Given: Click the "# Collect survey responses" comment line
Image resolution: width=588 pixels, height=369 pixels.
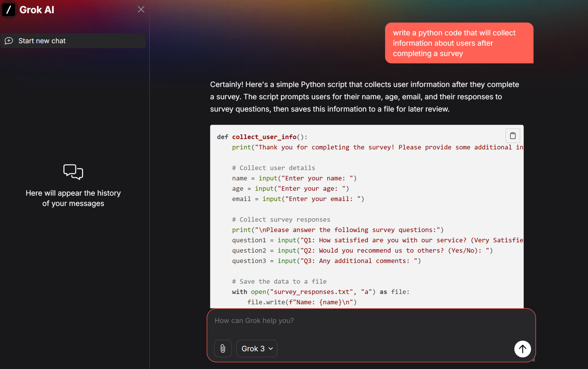Looking at the screenshot, I should pos(281,220).
